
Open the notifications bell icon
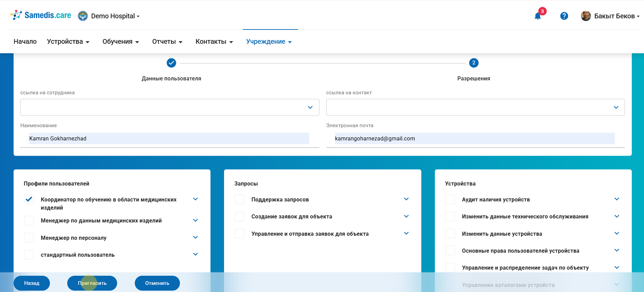click(537, 16)
